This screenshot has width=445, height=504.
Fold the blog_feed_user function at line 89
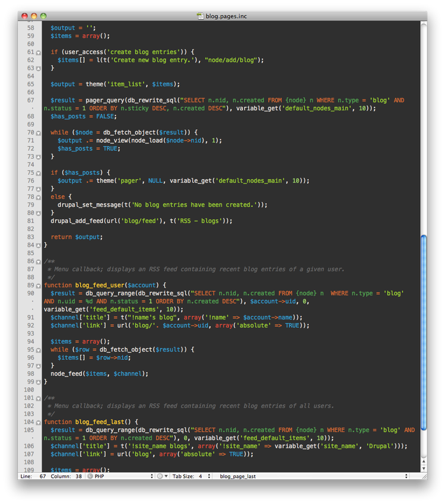(x=38, y=286)
